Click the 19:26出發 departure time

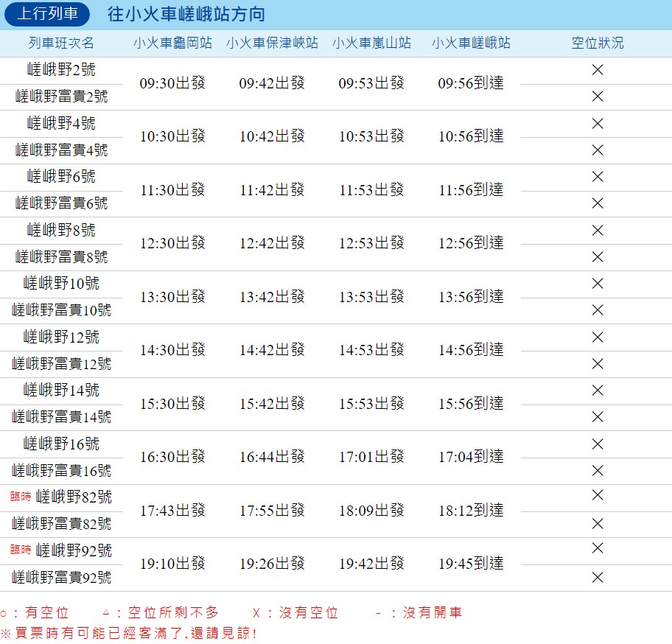pos(272,564)
